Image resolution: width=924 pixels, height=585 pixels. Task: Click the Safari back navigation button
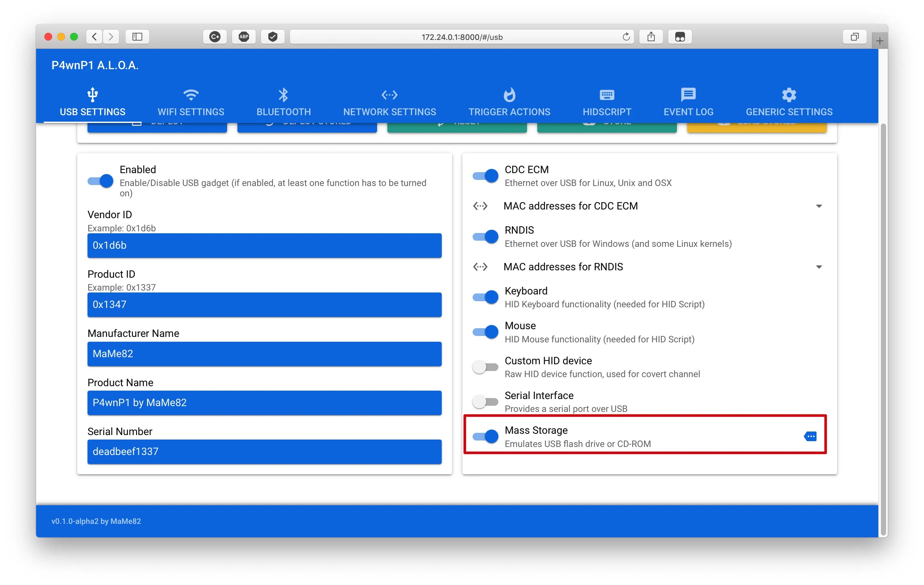point(94,37)
